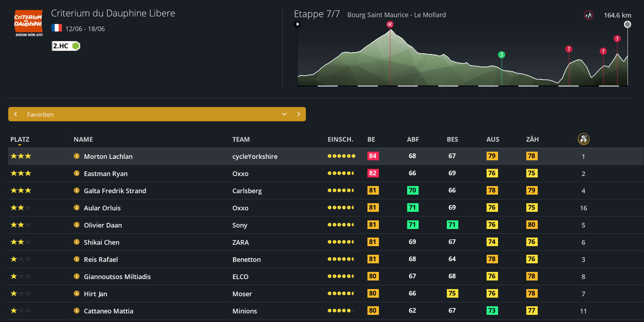The width and height of the screenshot is (644, 322).
Task: Click the 2.HC race class badge
Action: click(66, 46)
